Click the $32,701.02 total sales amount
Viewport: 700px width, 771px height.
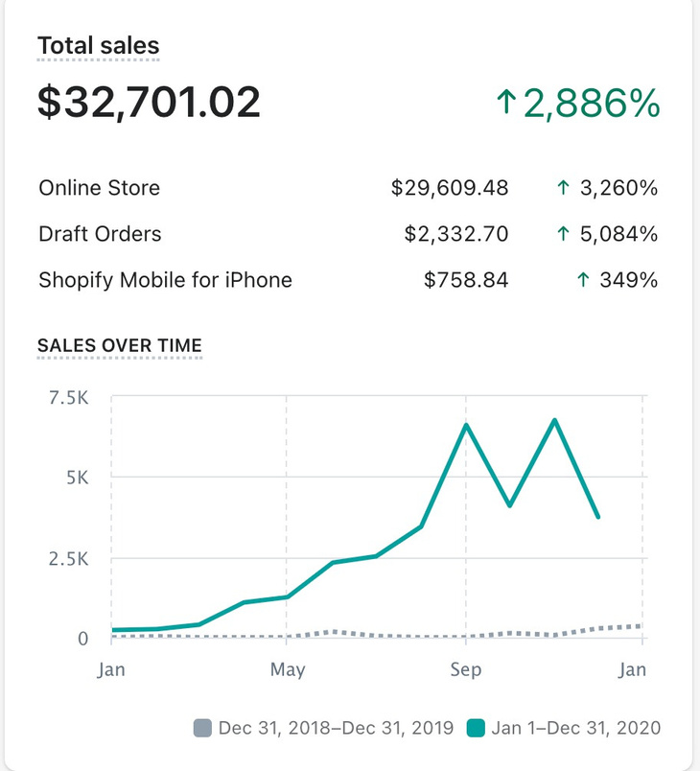(x=149, y=104)
